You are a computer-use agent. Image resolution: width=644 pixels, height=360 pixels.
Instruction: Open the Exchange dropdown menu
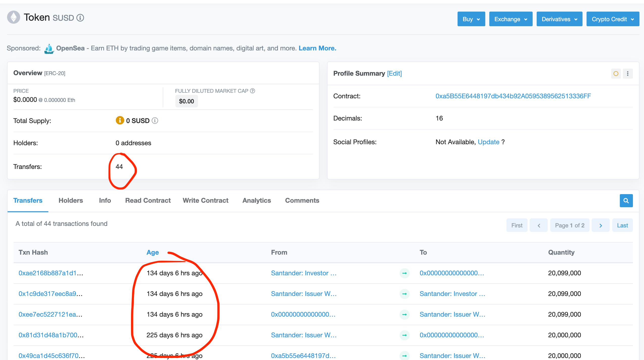click(510, 19)
